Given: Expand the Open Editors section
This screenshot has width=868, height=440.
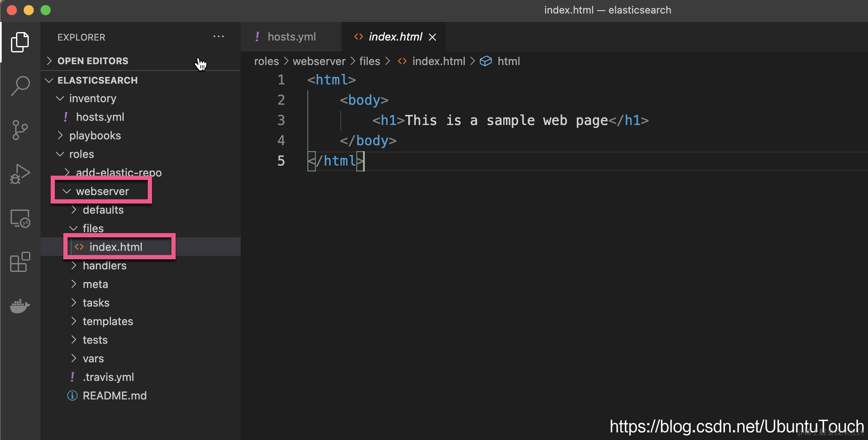Looking at the screenshot, I should (93, 61).
